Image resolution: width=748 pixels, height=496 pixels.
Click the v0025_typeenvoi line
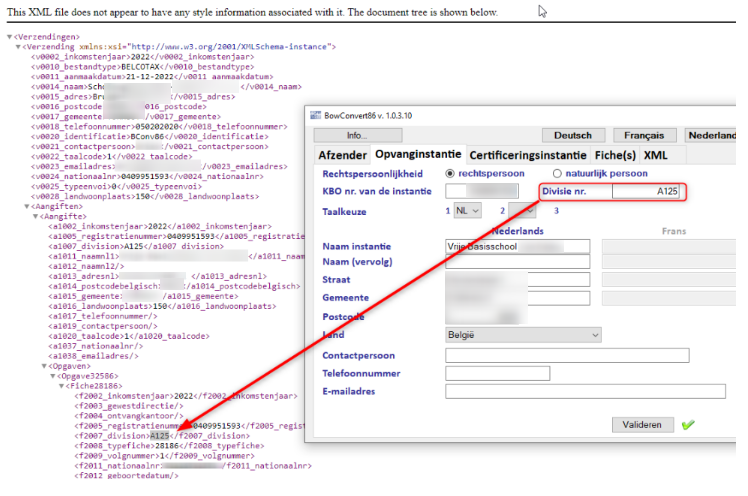pos(116,186)
